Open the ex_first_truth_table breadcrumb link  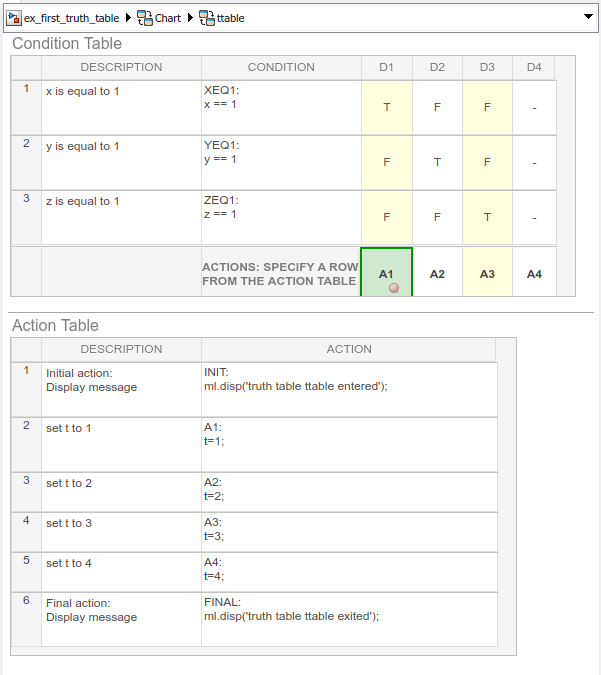pyautogui.click(x=71, y=18)
